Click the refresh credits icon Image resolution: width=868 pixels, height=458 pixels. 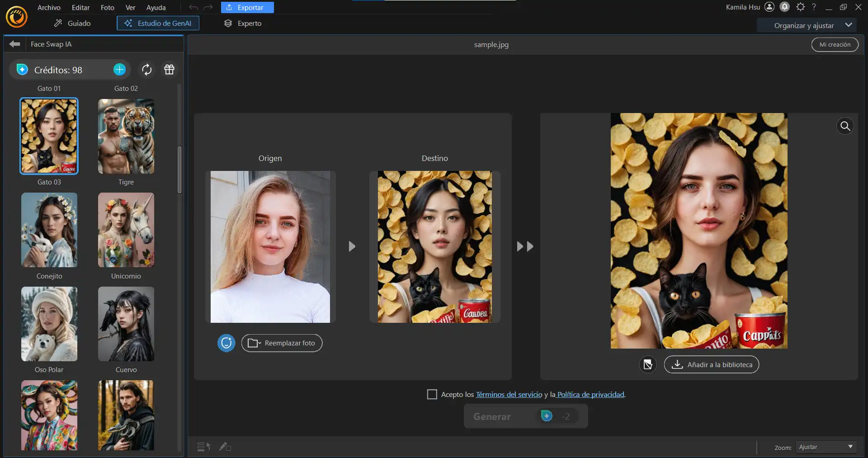click(146, 70)
